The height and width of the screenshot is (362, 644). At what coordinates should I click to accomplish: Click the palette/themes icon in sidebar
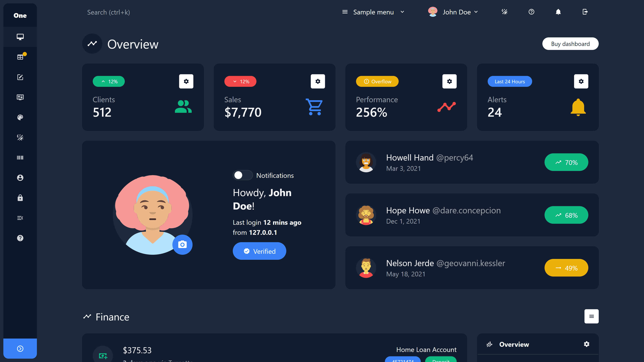20,117
